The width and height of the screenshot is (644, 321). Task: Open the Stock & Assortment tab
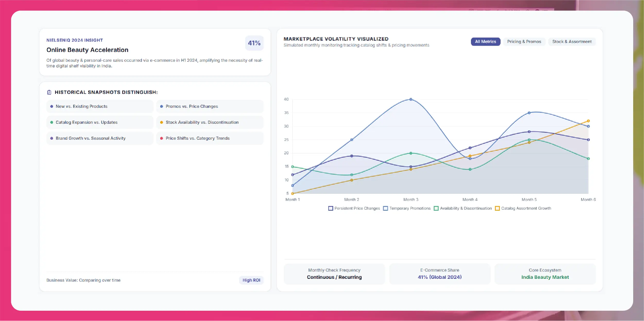[572, 42]
